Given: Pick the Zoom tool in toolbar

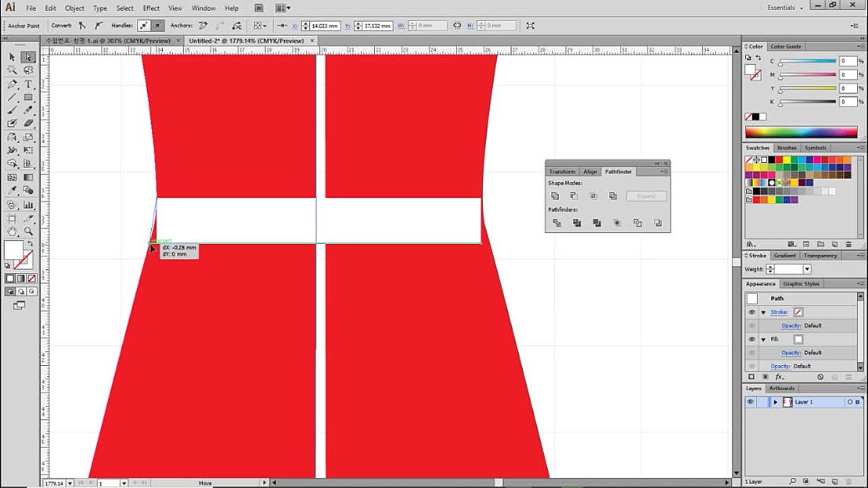Looking at the screenshot, I should pyautogui.click(x=28, y=231).
